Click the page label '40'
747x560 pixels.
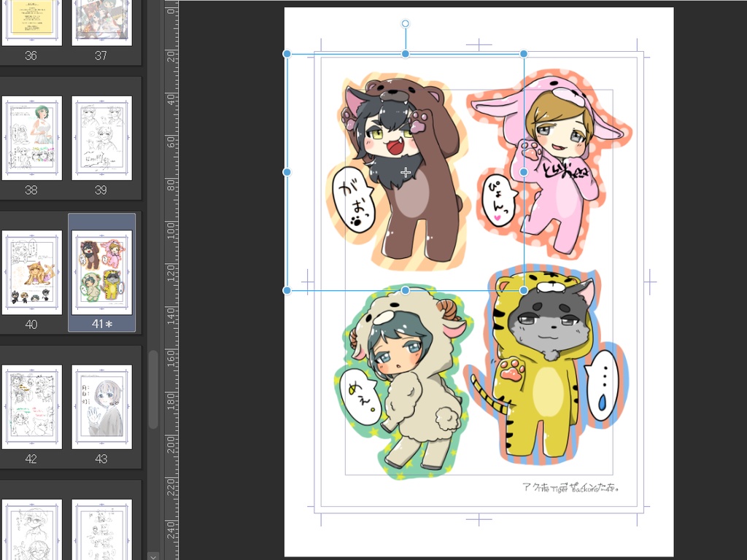coord(31,324)
